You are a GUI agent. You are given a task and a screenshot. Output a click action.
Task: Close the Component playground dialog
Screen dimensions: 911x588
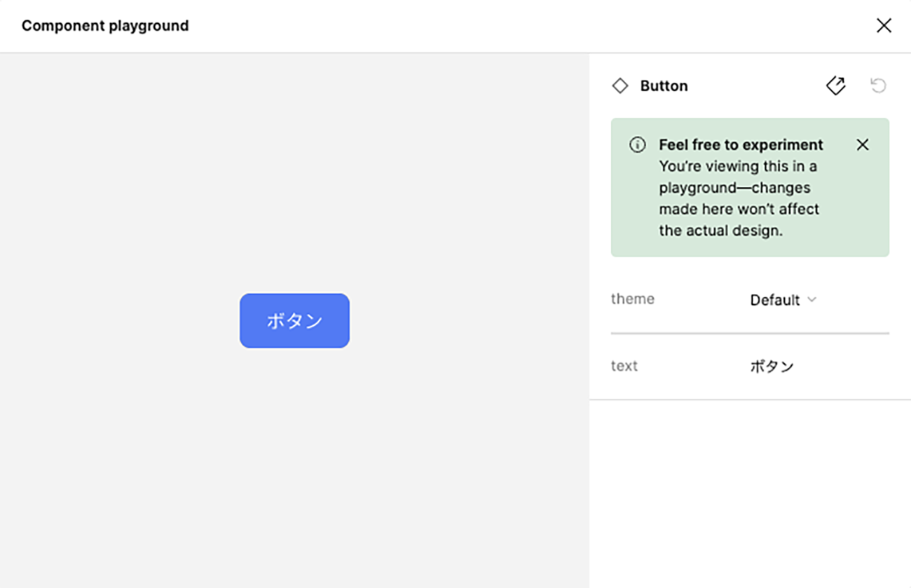[883, 25]
